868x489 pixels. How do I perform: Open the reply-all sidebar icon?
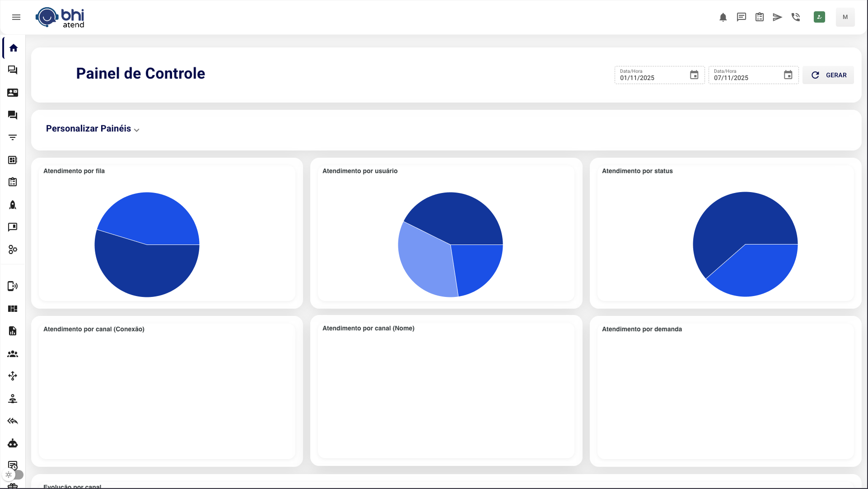(x=13, y=421)
